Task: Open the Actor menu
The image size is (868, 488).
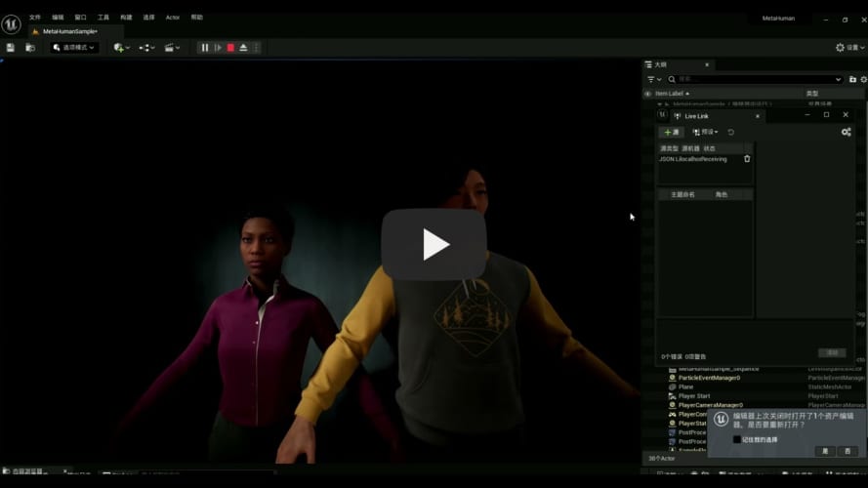Action: (x=173, y=18)
